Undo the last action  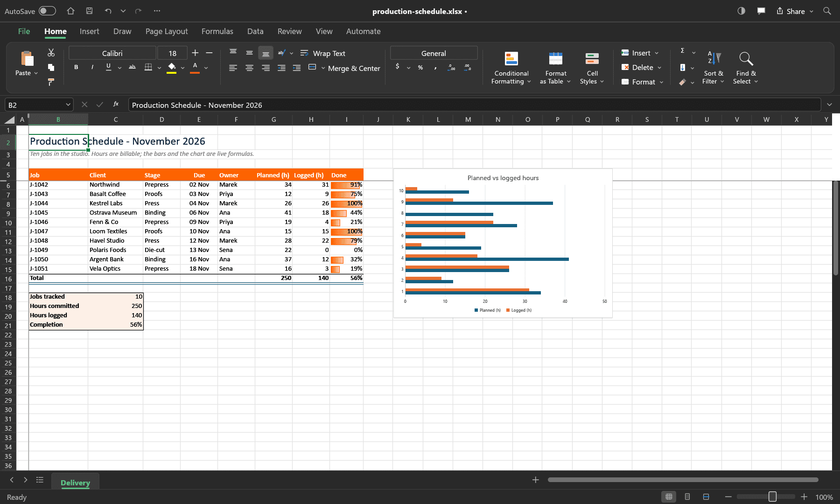[x=108, y=11]
